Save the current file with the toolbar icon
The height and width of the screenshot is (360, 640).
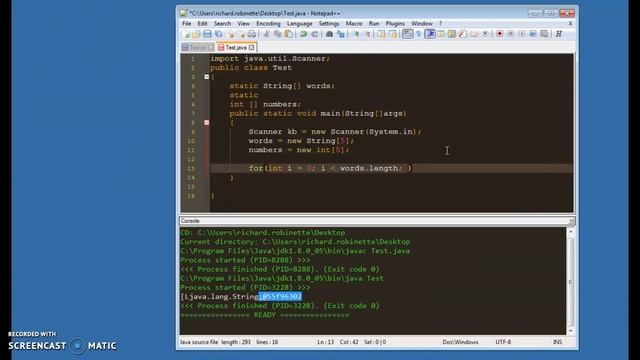(x=207, y=34)
